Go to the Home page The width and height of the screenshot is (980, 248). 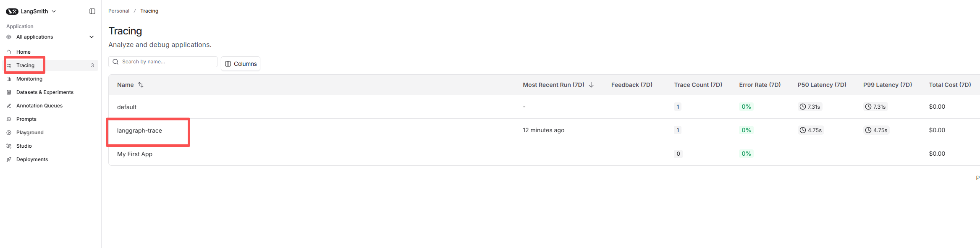coord(24,52)
